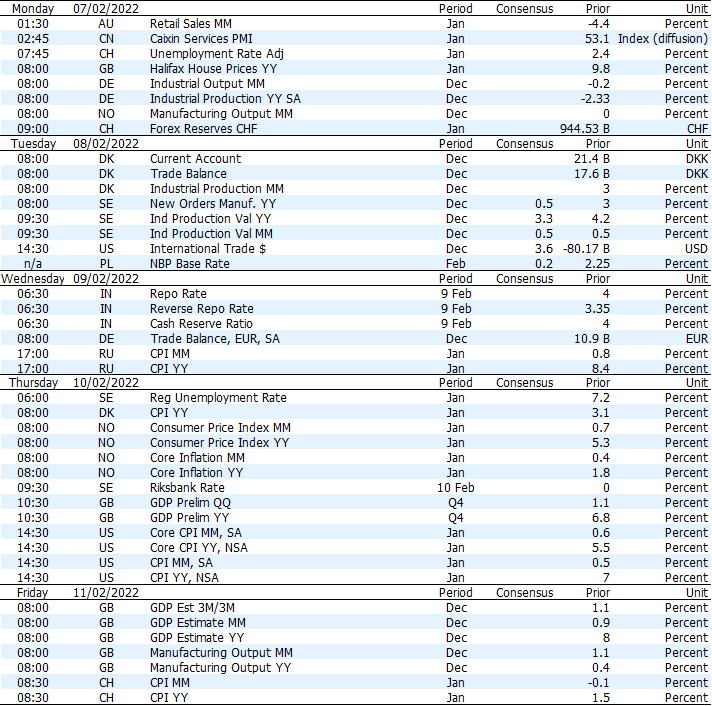The image size is (712, 706).
Task: Click 'Core CPI MM, SA' entry
Action: coord(196,532)
